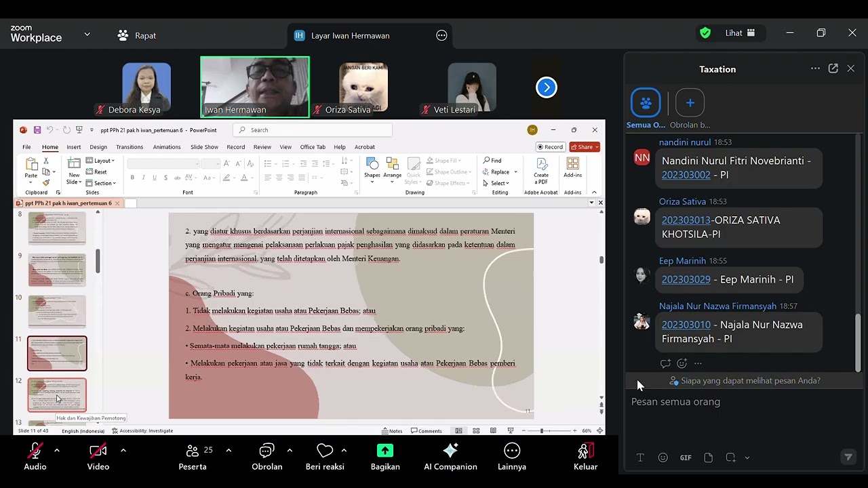Viewport: 868px width, 488px height.
Task: Attach a file in chat composer
Action: (x=708, y=457)
